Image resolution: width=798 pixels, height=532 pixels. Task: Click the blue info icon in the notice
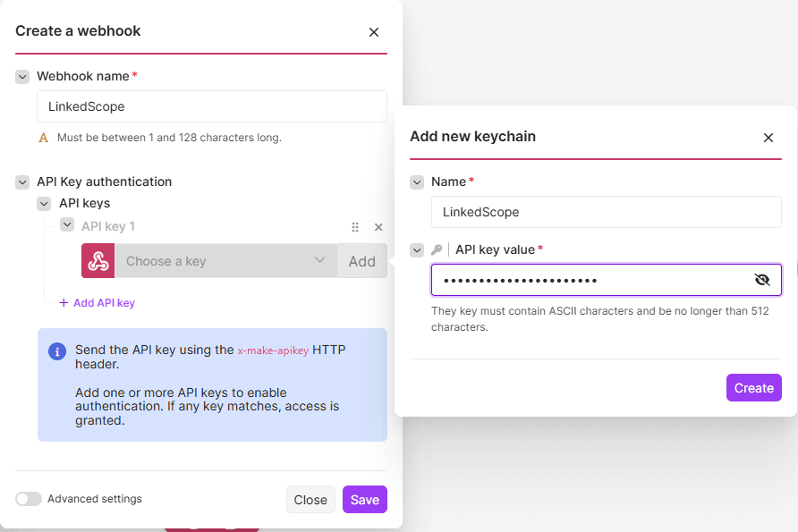(x=57, y=351)
